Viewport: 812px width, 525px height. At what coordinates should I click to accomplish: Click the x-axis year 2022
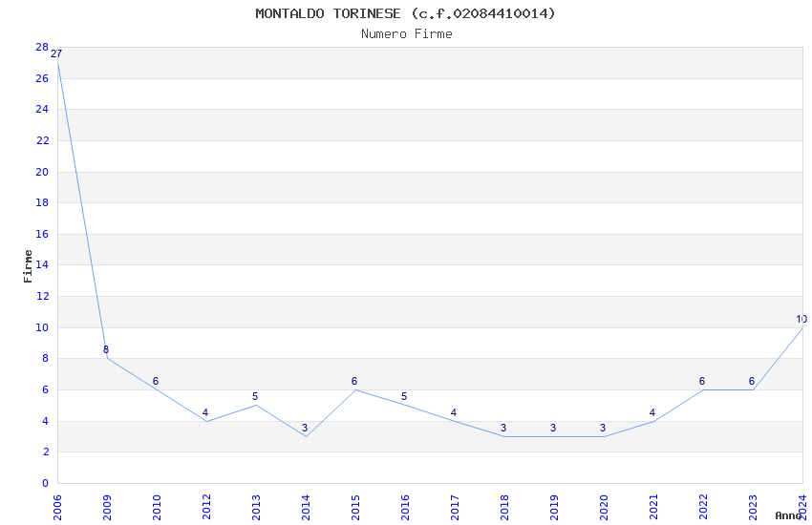pyautogui.click(x=704, y=508)
